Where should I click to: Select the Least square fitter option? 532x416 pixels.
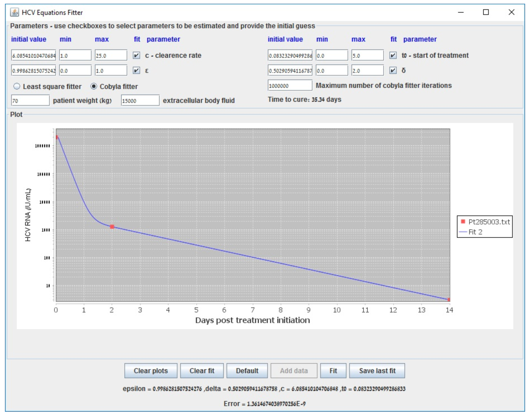point(17,86)
